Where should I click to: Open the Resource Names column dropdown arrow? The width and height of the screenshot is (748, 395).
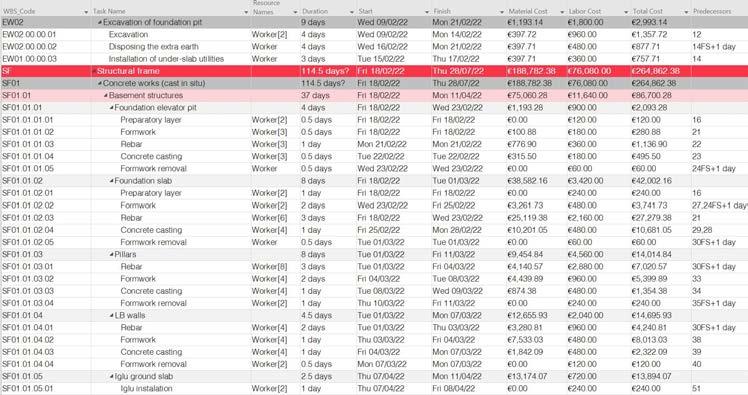pyautogui.click(x=296, y=12)
